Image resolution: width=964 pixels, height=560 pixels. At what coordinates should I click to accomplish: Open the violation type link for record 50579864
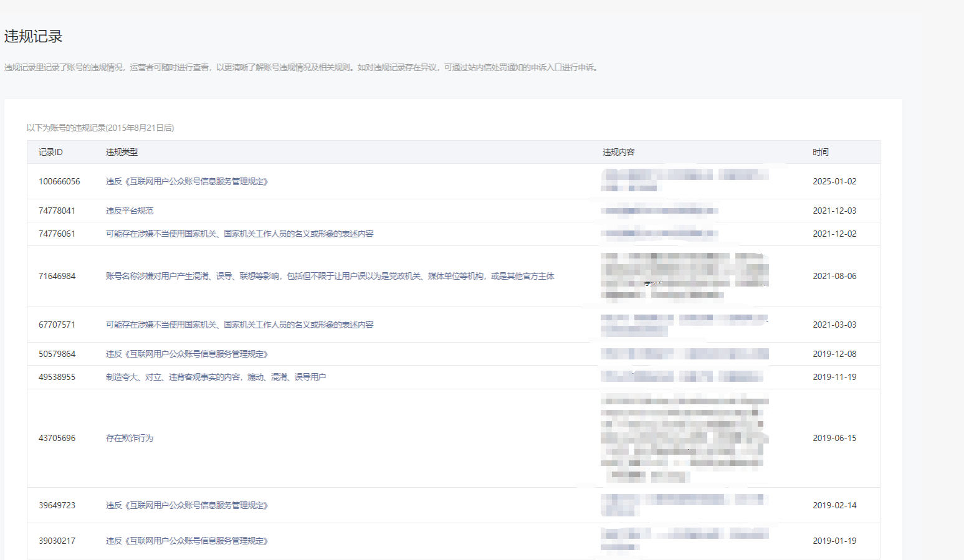pos(186,354)
